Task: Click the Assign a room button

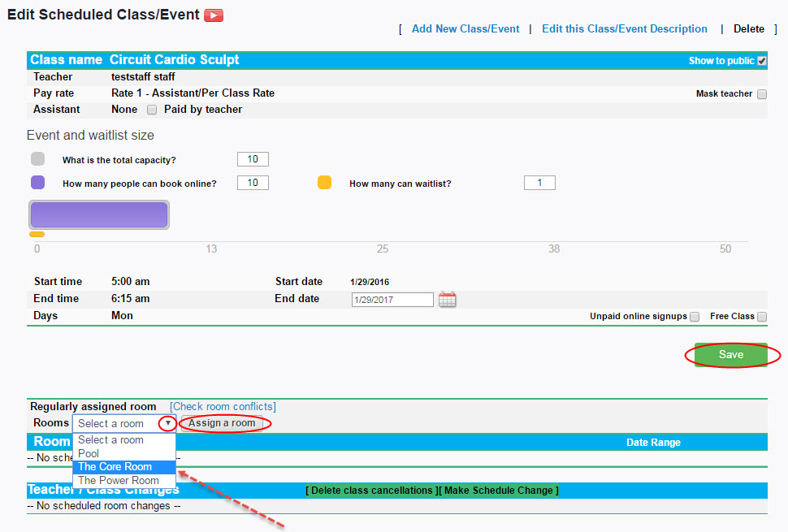Action: (224, 423)
